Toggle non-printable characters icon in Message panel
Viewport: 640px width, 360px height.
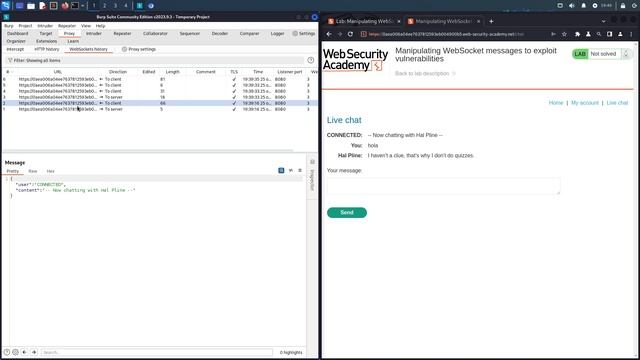pos(291,170)
